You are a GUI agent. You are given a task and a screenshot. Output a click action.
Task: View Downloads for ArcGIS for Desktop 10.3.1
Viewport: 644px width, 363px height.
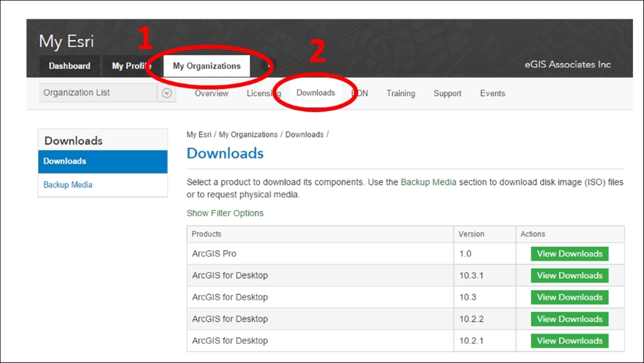coord(570,275)
